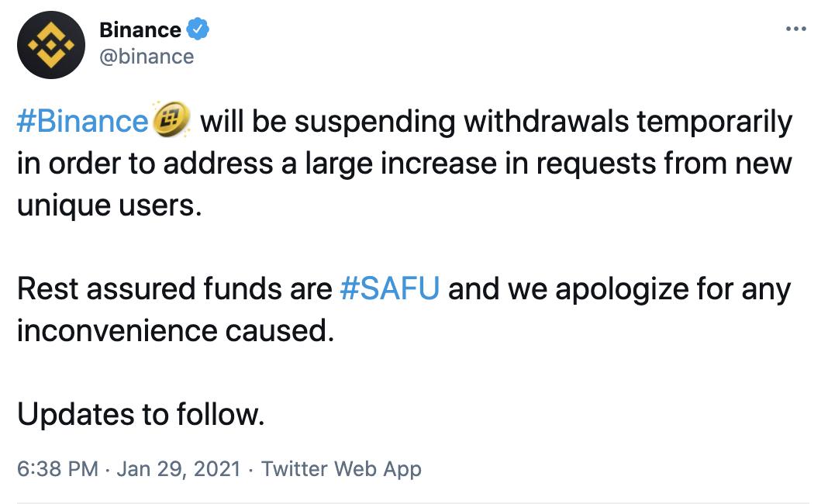Click the Binance profile avatar logo

[x=50, y=45]
